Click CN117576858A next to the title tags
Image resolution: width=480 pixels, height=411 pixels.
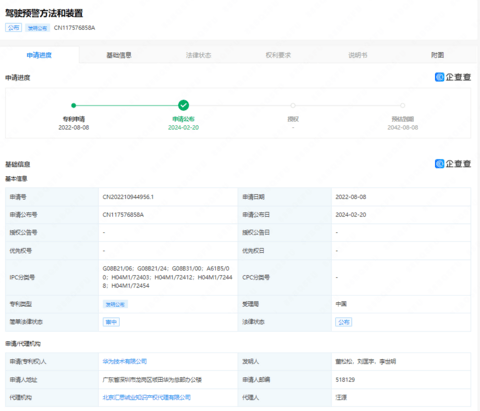click(x=74, y=28)
